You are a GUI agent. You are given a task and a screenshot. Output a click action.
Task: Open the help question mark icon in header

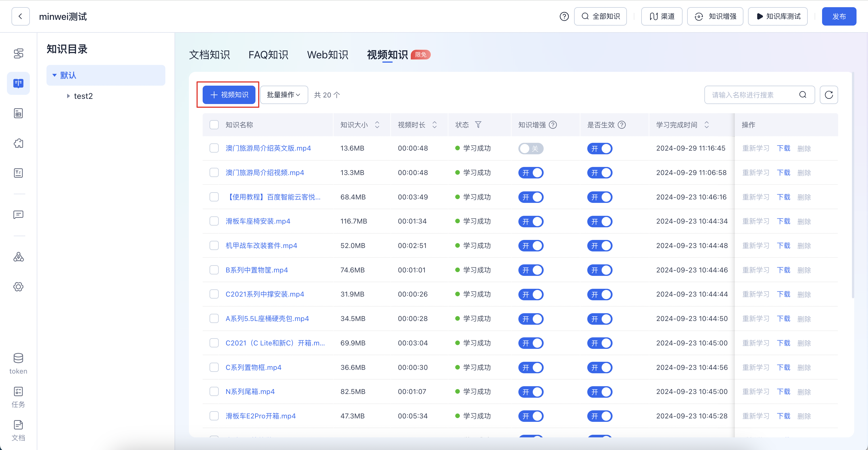pyautogui.click(x=564, y=16)
